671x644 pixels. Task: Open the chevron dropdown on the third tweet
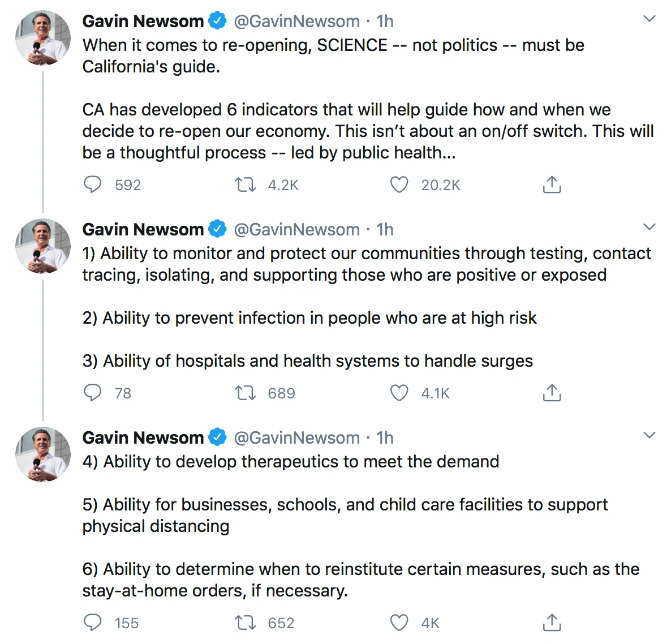pos(650,435)
